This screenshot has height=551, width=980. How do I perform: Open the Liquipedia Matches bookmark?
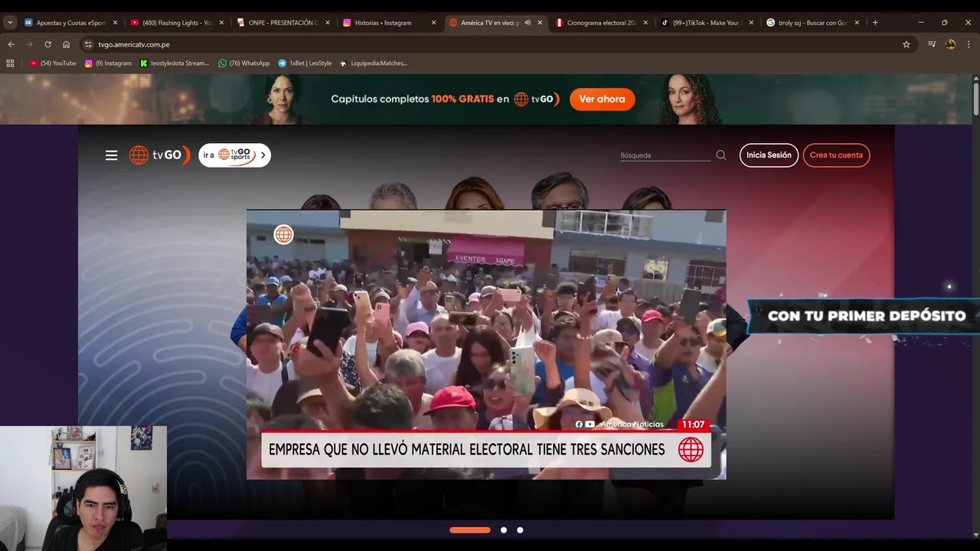(373, 64)
